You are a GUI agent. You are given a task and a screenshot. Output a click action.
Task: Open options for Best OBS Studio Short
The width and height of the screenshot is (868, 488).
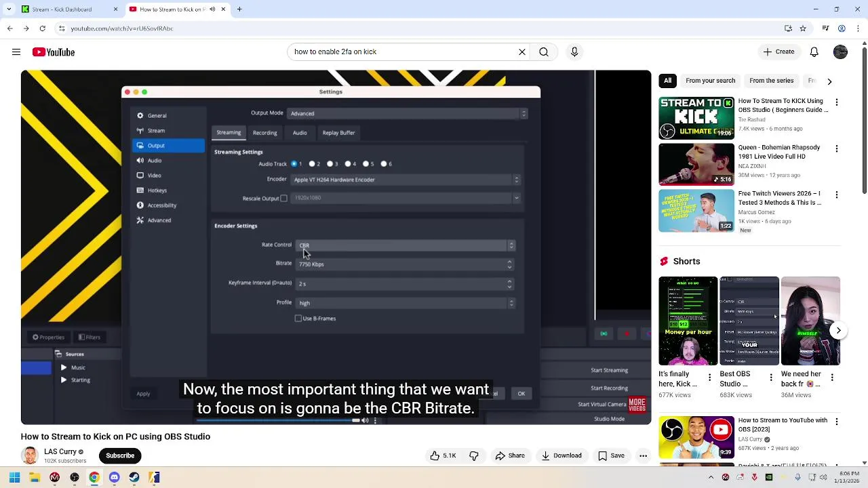[771, 378]
